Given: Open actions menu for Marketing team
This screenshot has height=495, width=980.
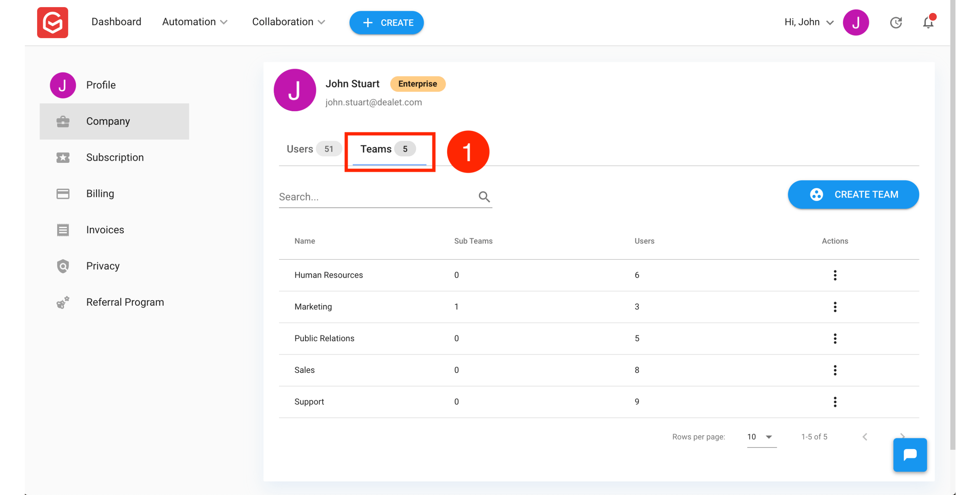Looking at the screenshot, I should (x=835, y=307).
